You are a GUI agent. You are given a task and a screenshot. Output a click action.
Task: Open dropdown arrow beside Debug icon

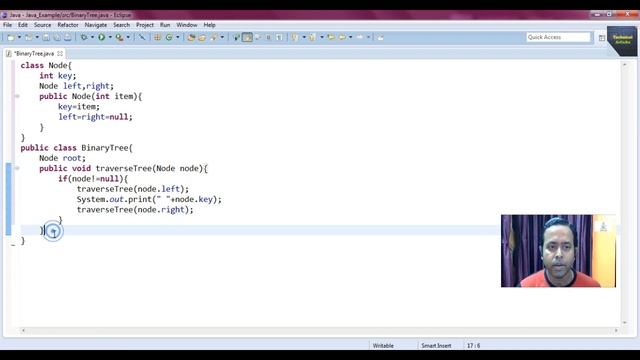[93, 37]
